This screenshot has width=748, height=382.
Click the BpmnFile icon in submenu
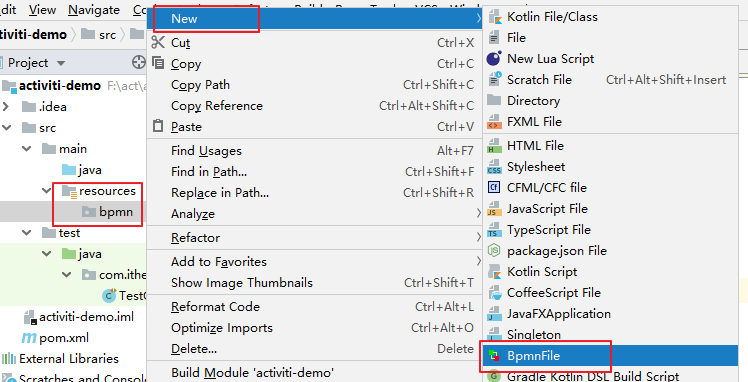coord(494,355)
